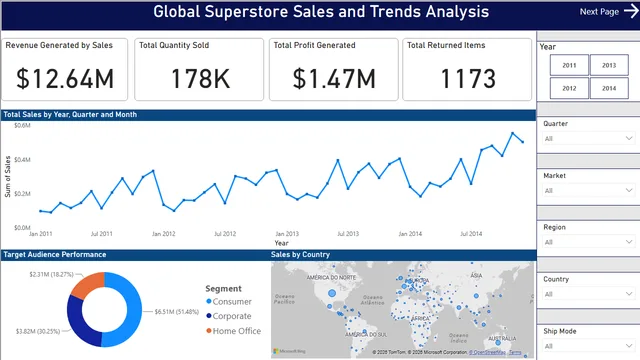Click the Total Sales by Year chart title
The image size is (640, 360).
coord(70,115)
